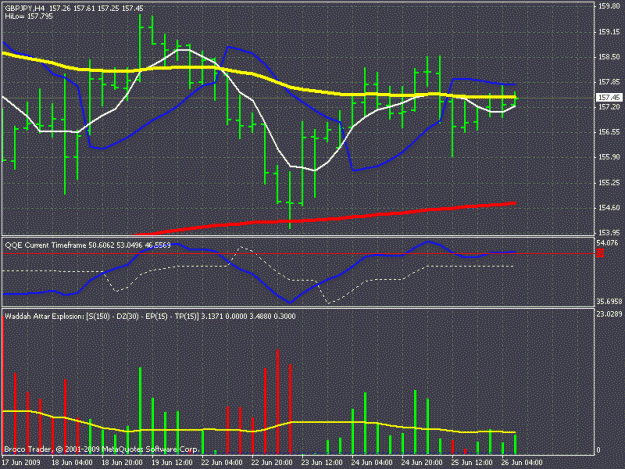
Task: Select the 158.50 price axis value
Action: pos(609,57)
